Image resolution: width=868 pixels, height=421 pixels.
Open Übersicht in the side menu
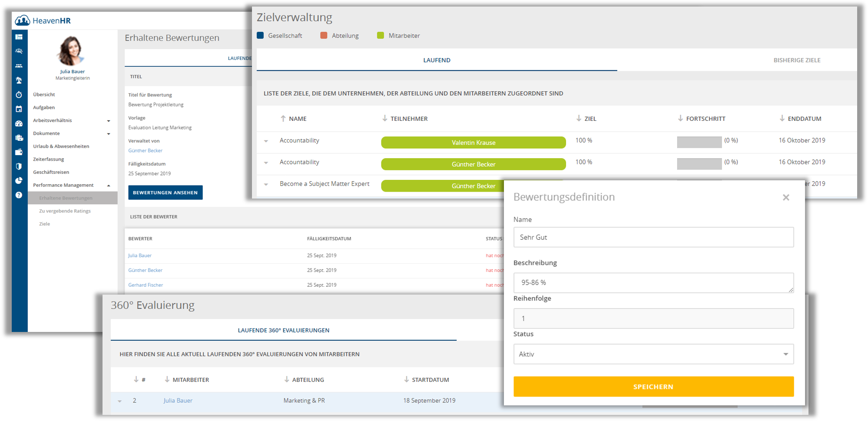[x=44, y=94]
